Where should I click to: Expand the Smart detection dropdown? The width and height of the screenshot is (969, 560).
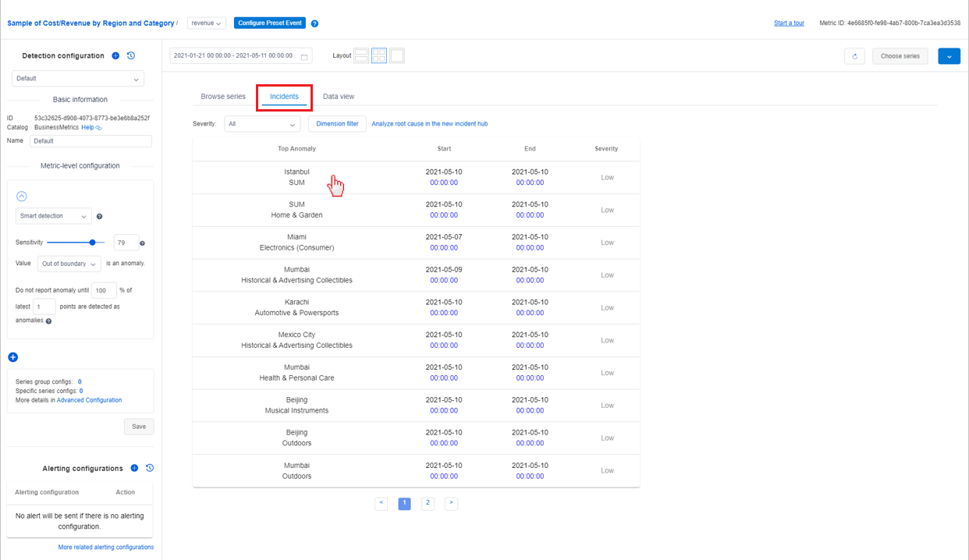(53, 216)
